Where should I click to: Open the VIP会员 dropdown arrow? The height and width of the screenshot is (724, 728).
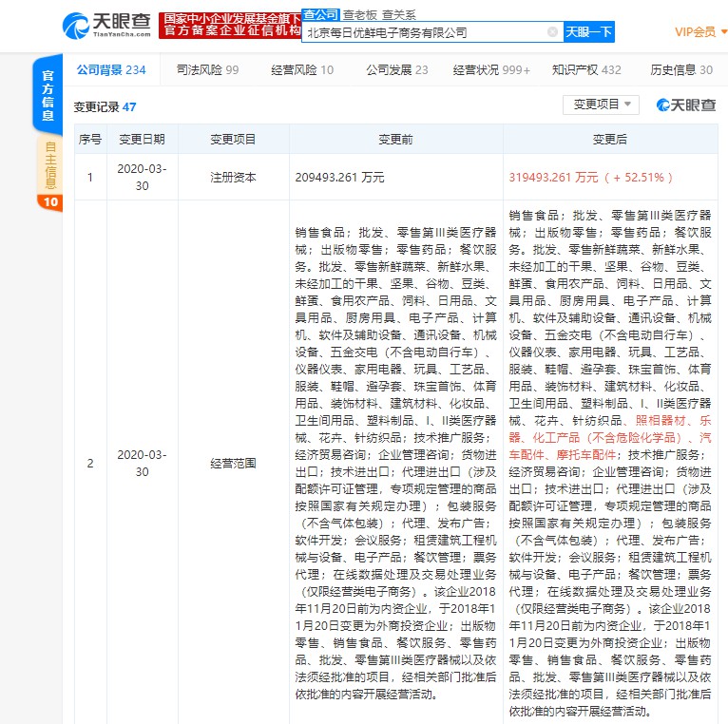pos(724,31)
